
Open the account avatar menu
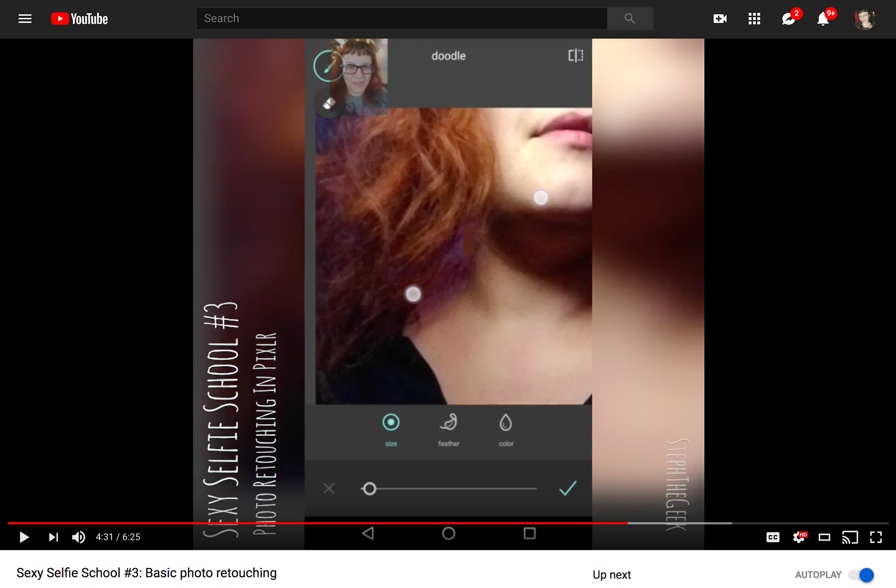(x=864, y=19)
